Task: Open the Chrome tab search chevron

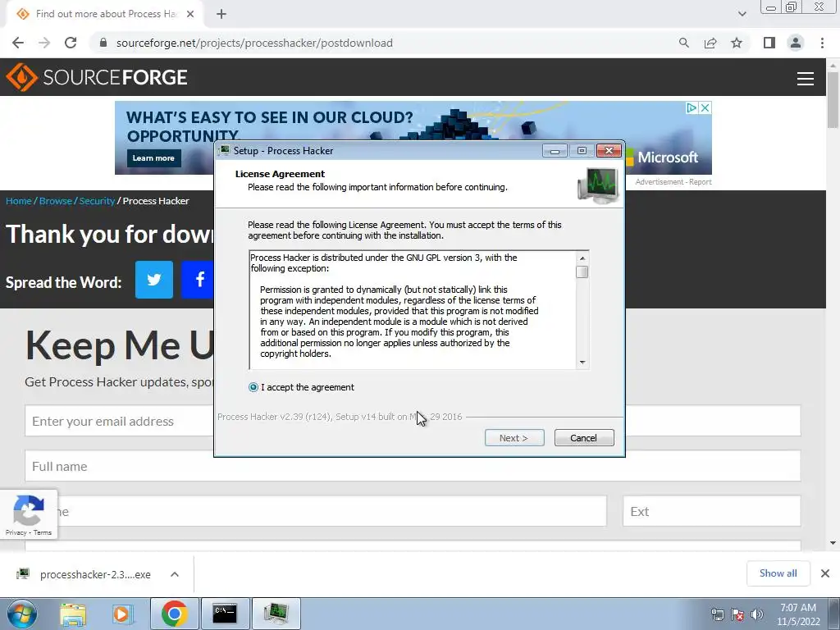Action: click(x=742, y=14)
